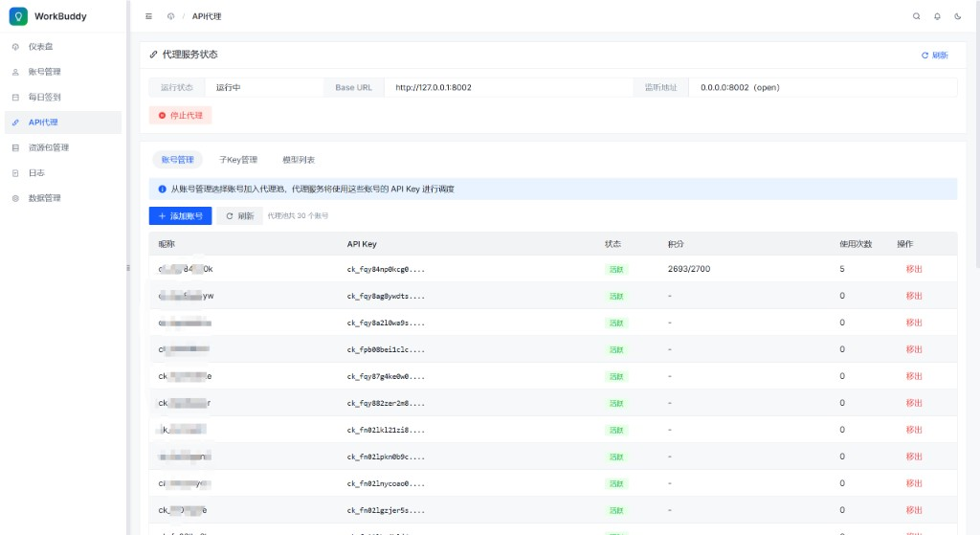The image size is (980, 535).
Task: Remove the ck_fqy8a2l0wa9s account via 移出
Action: coord(914,323)
